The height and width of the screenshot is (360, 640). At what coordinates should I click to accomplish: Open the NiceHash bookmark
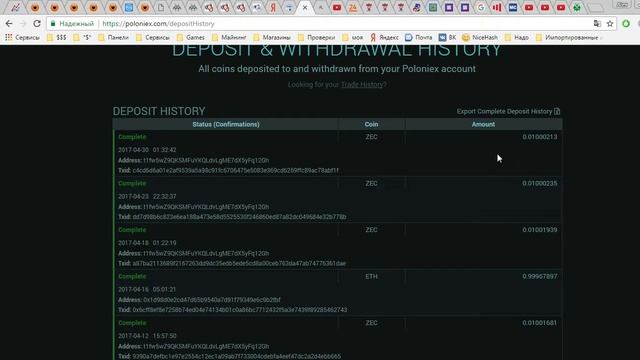tap(480, 38)
